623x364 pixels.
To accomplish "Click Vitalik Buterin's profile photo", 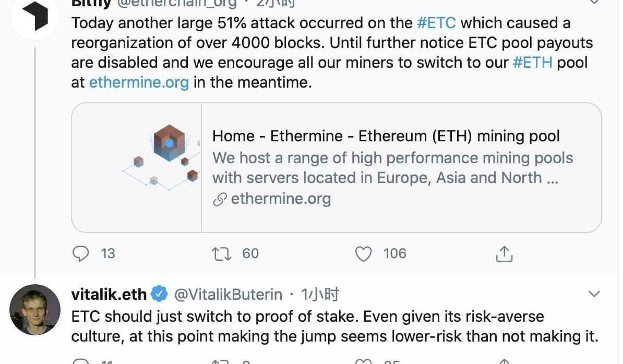I will coord(35,310).
